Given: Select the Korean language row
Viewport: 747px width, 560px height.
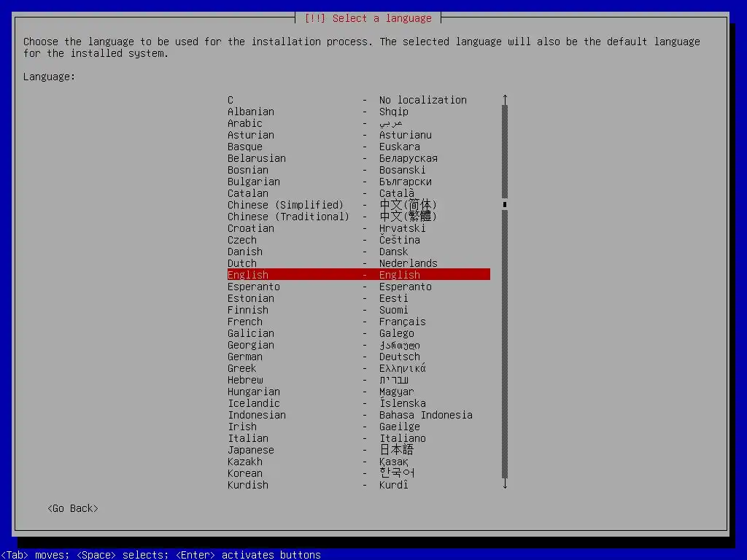Looking at the screenshot, I should pyautogui.click(x=359, y=473).
